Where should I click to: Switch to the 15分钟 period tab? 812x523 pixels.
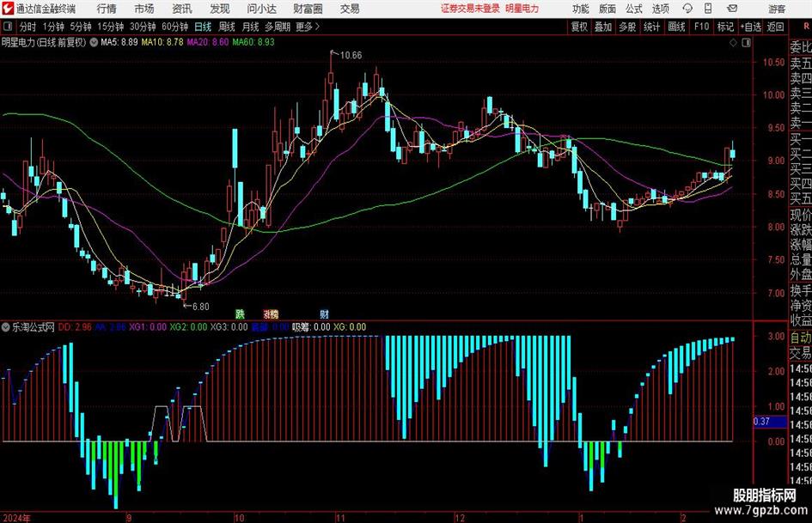[x=111, y=27]
